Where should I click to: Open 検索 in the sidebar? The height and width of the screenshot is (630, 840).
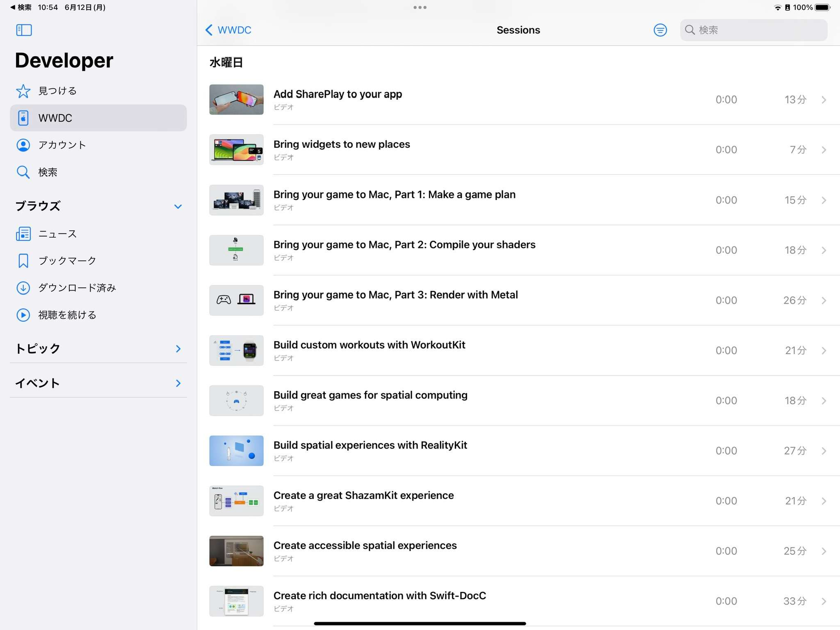98,172
